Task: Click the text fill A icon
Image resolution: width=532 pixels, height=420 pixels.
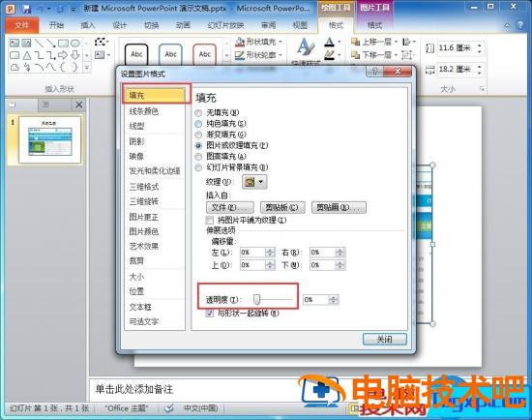Action: (x=329, y=42)
